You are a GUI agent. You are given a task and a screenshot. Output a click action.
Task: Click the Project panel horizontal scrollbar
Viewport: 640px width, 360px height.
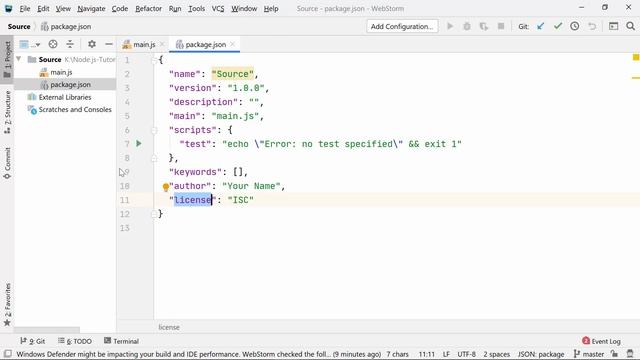(x=47, y=329)
